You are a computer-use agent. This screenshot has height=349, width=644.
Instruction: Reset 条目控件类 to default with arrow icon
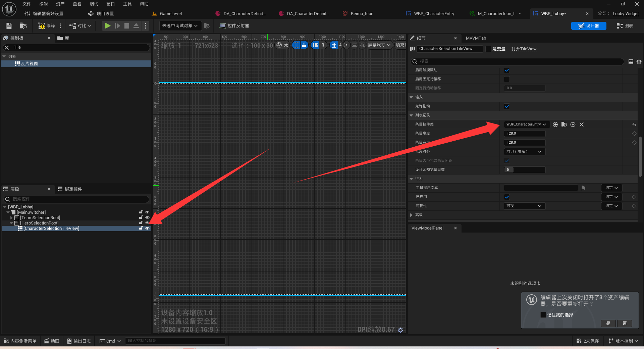(634, 124)
